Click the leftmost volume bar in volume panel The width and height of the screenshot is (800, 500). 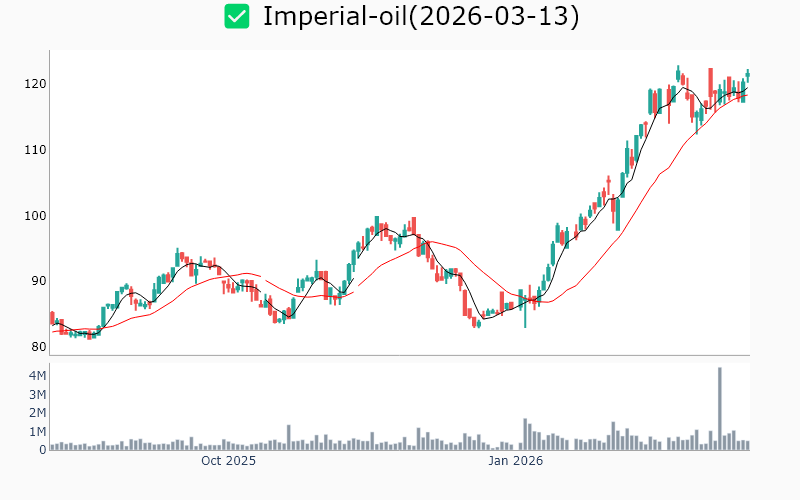pos(52,446)
